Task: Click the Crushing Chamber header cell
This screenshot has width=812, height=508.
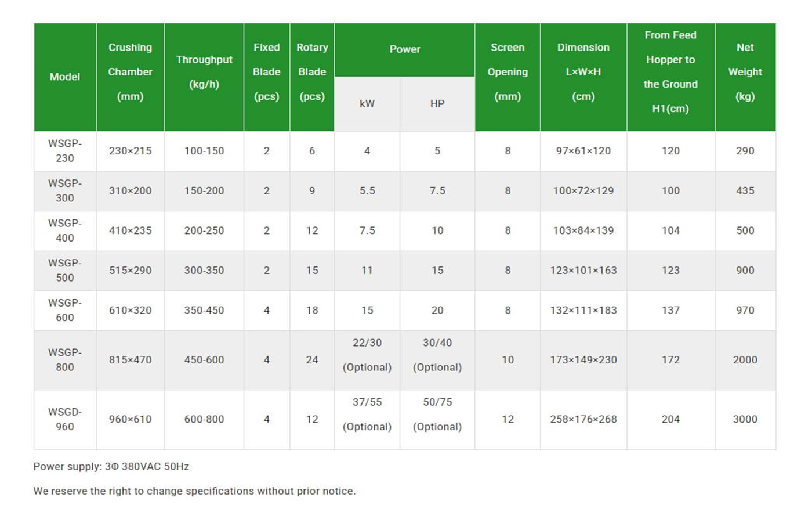Action: click(x=130, y=77)
